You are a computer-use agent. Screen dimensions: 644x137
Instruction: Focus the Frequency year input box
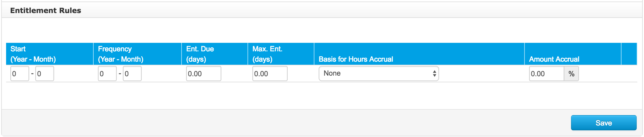(x=107, y=74)
